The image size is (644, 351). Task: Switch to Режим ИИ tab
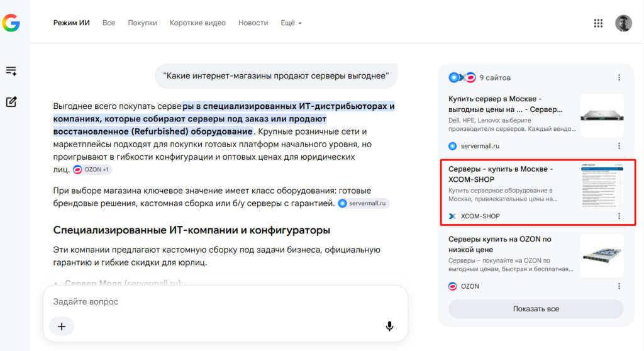(x=72, y=23)
